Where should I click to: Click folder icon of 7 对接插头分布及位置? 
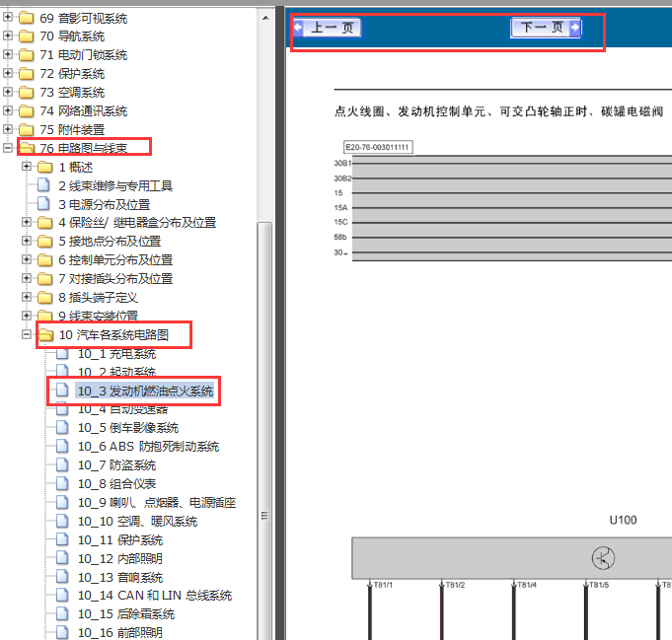(45, 279)
